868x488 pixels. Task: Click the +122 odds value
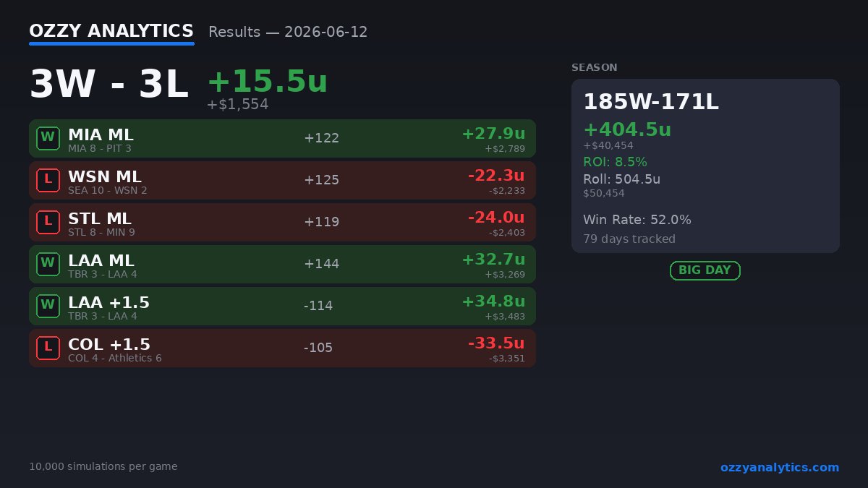click(321, 138)
